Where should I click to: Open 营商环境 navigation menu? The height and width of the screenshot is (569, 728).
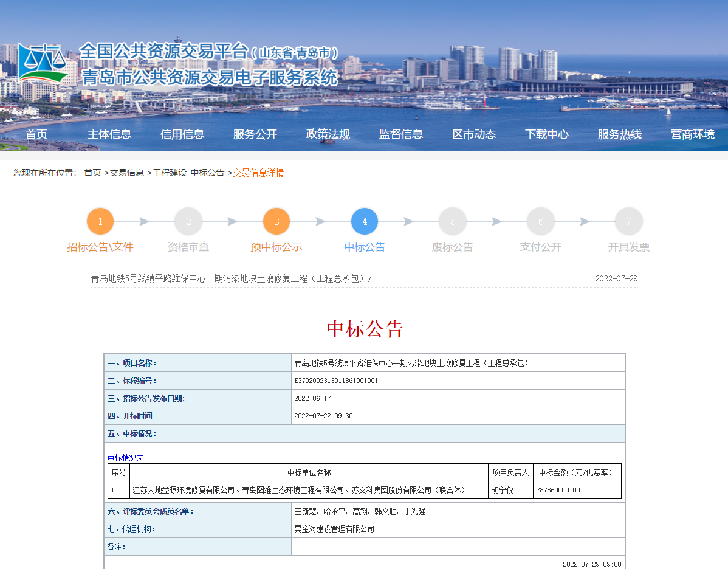(x=693, y=134)
